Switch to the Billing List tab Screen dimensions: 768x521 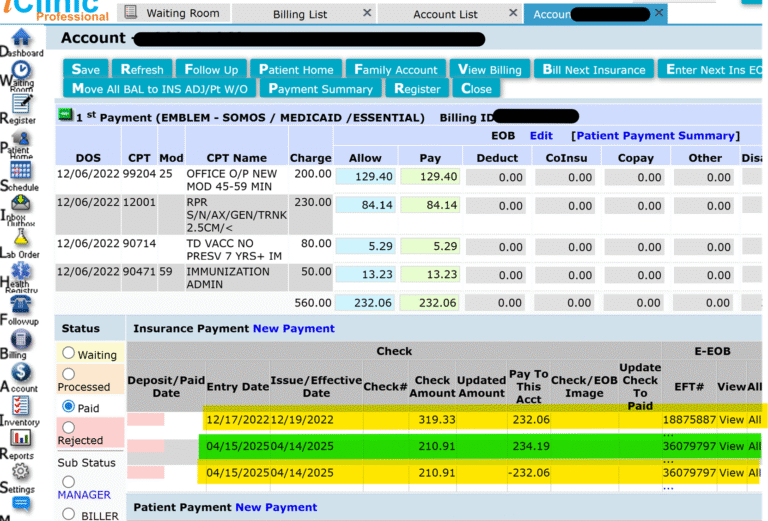299,14
